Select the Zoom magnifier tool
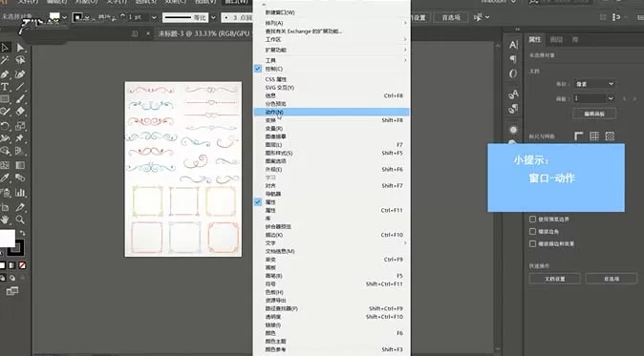This screenshot has width=644, height=356. point(20,220)
